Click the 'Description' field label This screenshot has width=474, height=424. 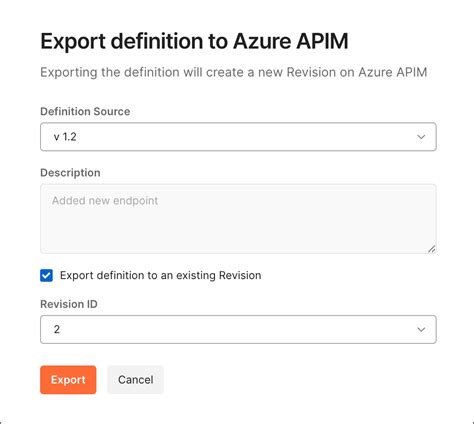(x=70, y=173)
